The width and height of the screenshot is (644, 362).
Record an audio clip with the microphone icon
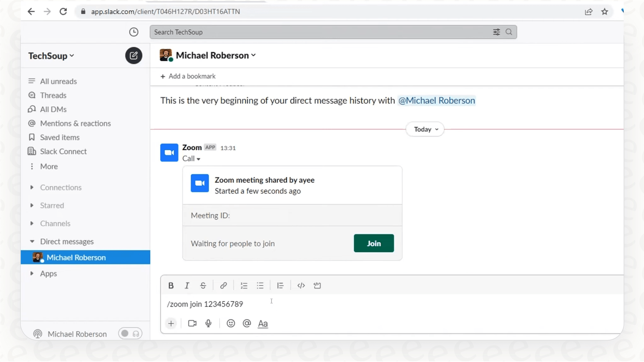click(208, 323)
